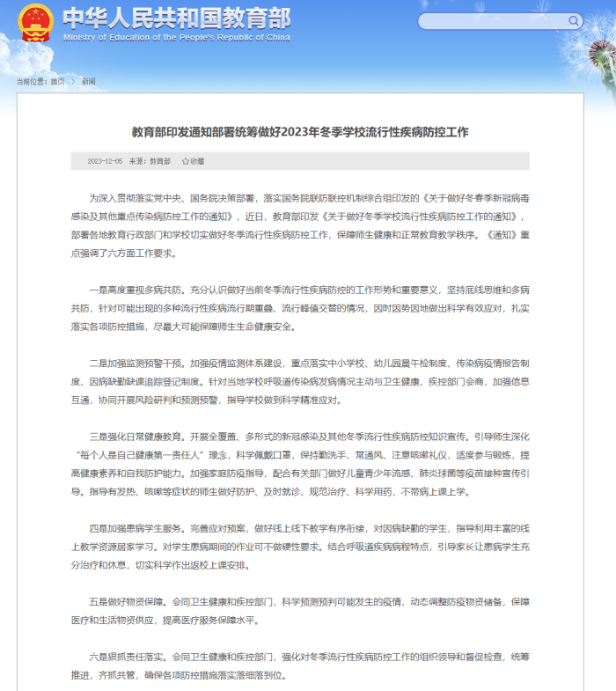
Task: Click the line 分治疗和休息，切实科学
Action: pyautogui.click(x=161, y=565)
